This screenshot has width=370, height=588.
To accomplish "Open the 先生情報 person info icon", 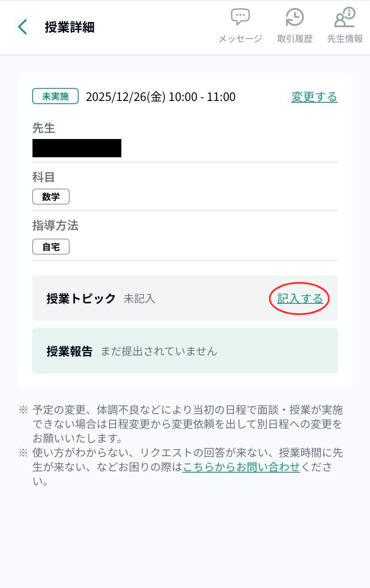I will point(345,18).
